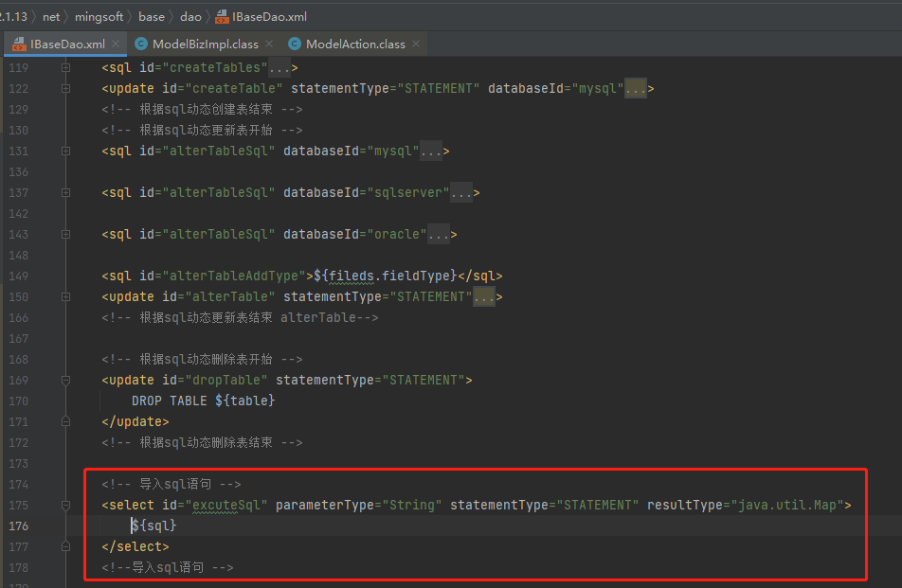Click the "根据sql动态删除表结束" comment
The width and height of the screenshot is (902, 588).
(x=202, y=442)
